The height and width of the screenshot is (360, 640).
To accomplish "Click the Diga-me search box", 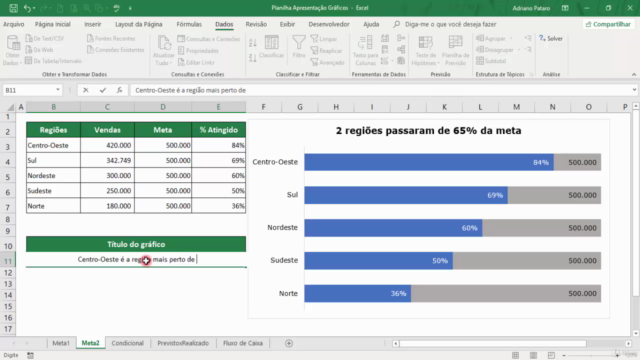I will click(x=450, y=24).
